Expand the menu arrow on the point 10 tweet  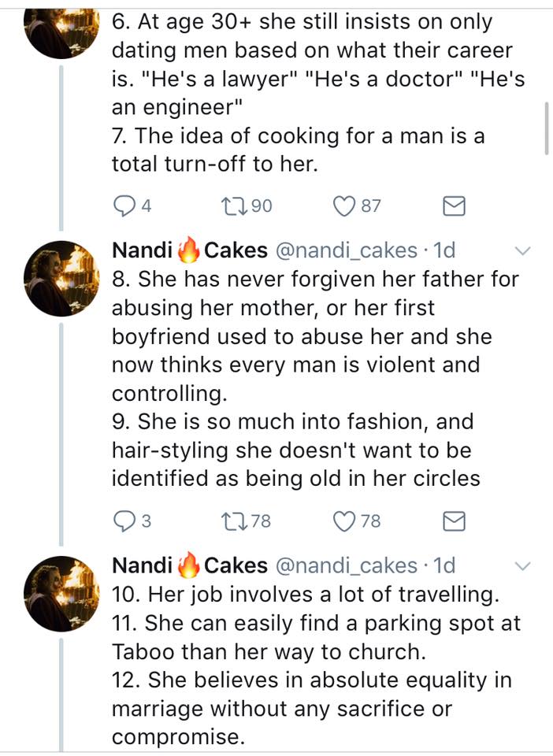pos(522,565)
